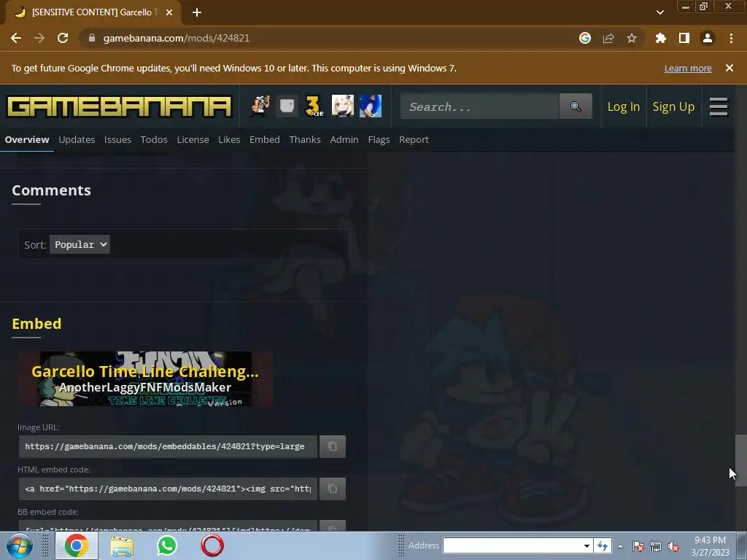Image resolution: width=747 pixels, height=560 pixels.
Task: Open Chrome from the taskbar
Action: click(x=76, y=545)
